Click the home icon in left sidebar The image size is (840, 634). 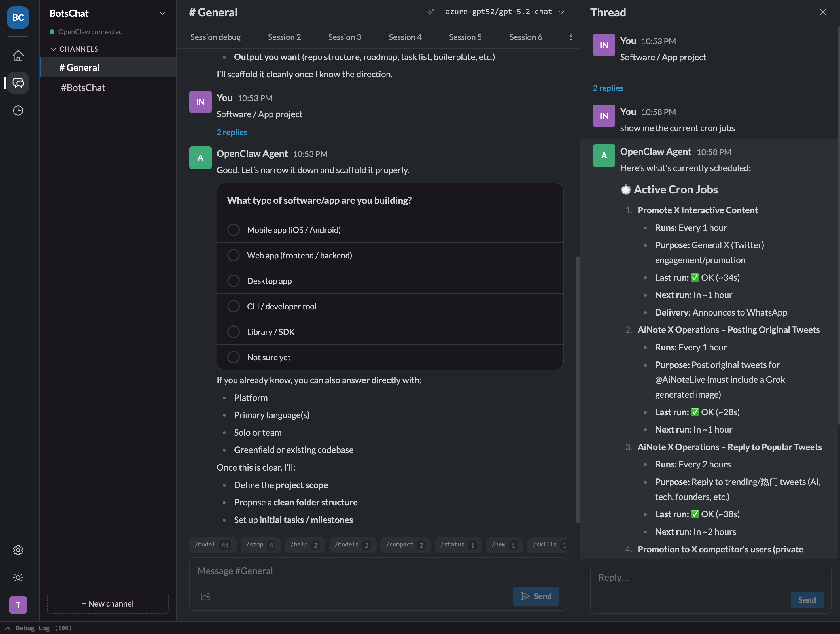point(18,56)
